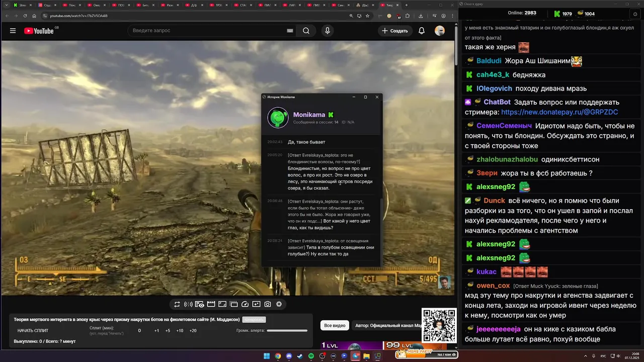
Task: Open Spotify from the taskbar
Action: tap(311, 356)
